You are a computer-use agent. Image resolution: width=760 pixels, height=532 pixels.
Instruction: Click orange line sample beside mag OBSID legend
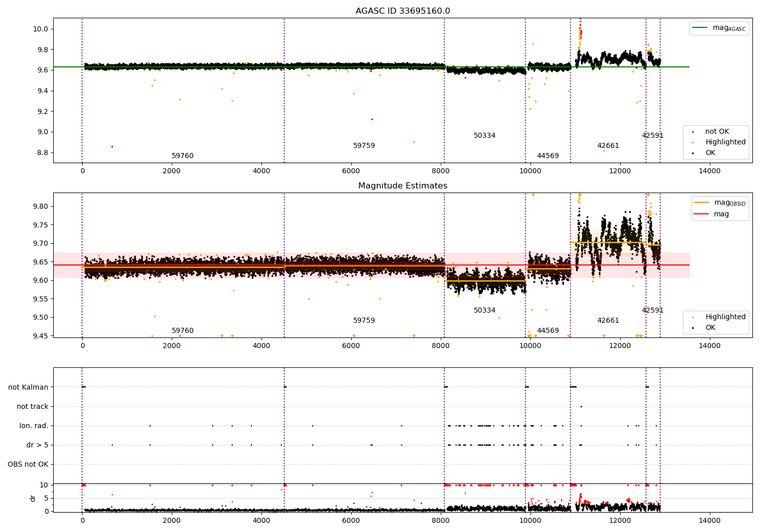[x=702, y=203]
